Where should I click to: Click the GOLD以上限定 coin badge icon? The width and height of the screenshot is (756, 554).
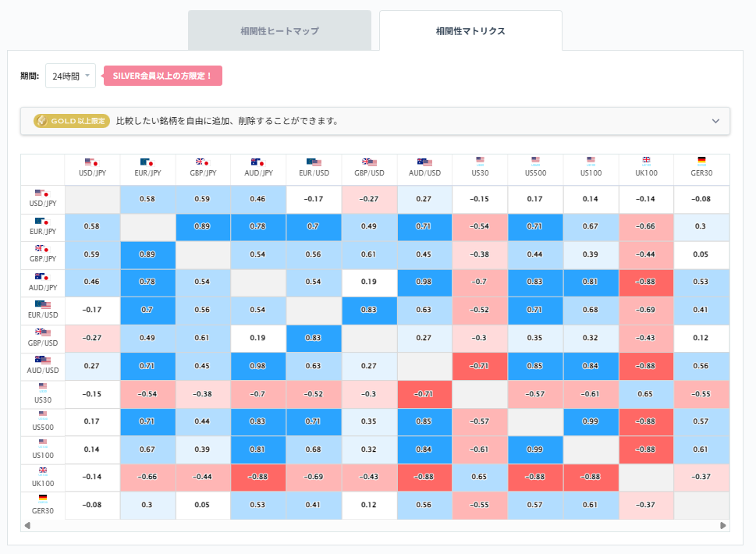pyautogui.click(x=44, y=122)
